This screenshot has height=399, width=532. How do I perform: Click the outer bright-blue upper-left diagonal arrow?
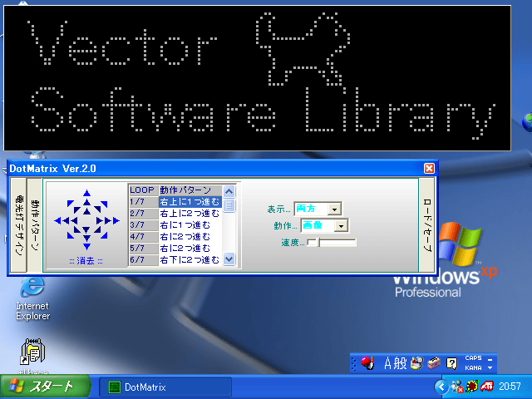coord(70,203)
